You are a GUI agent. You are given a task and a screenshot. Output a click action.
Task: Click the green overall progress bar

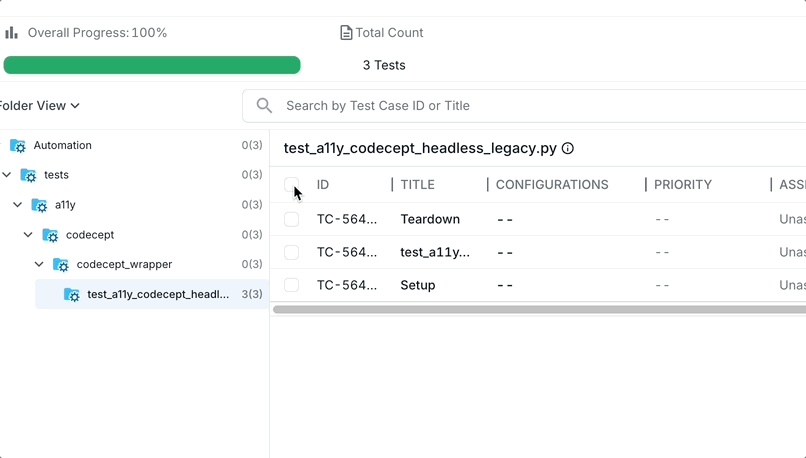[152, 65]
